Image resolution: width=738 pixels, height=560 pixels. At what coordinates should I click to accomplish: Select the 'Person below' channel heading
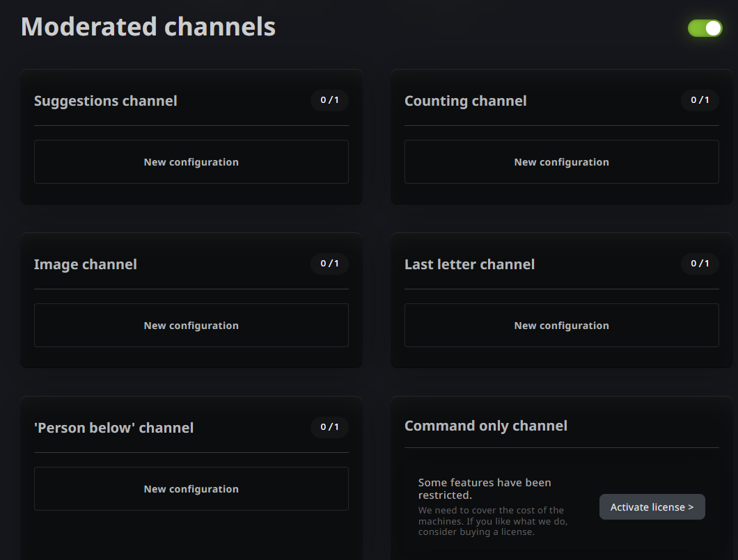coord(114,428)
